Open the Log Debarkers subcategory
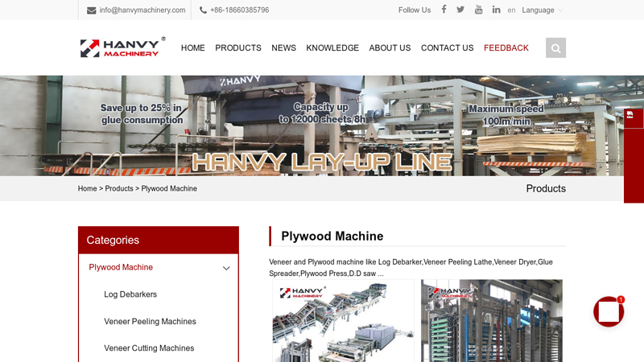 point(130,294)
